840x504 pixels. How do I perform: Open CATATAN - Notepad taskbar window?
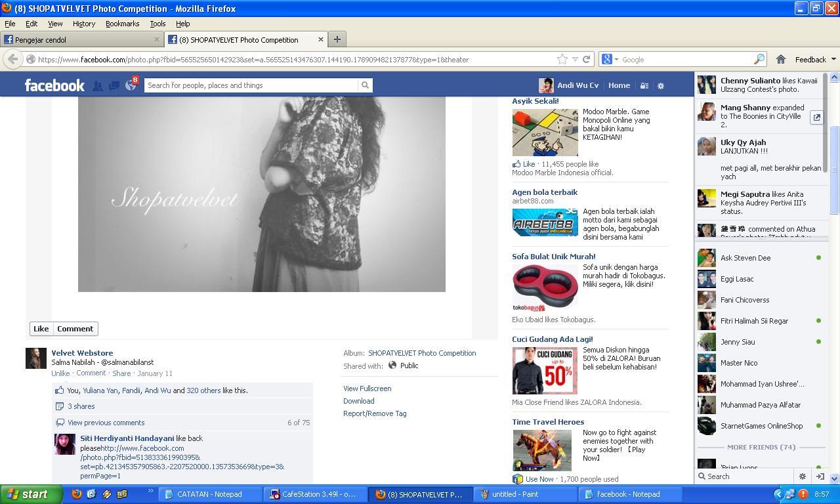point(209,494)
